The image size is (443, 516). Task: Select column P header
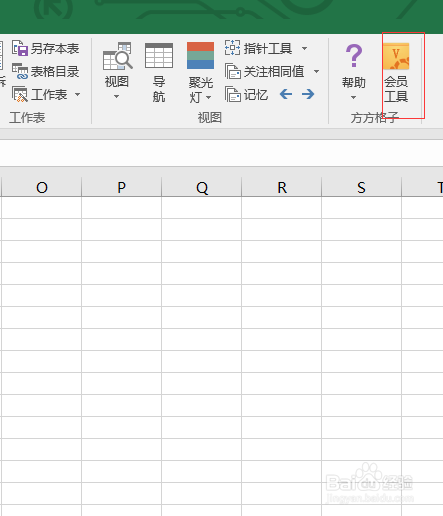[122, 187]
